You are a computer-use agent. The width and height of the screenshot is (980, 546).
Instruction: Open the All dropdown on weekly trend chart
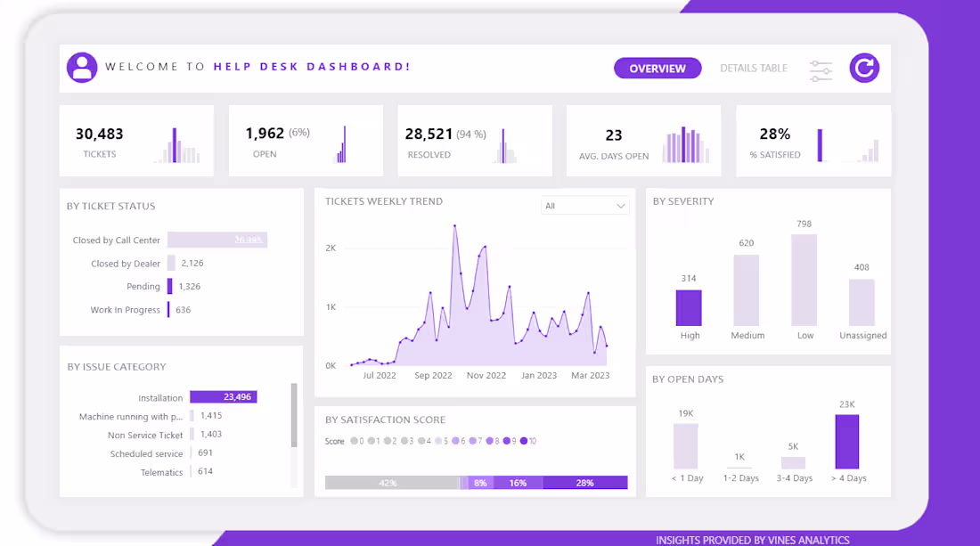pyautogui.click(x=584, y=205)
